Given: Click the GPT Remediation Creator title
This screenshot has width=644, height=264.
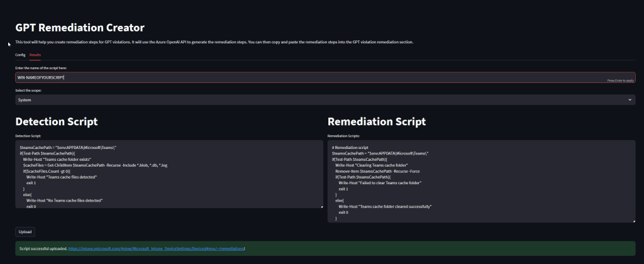Looking at the screenshot, I should [80, 28].
